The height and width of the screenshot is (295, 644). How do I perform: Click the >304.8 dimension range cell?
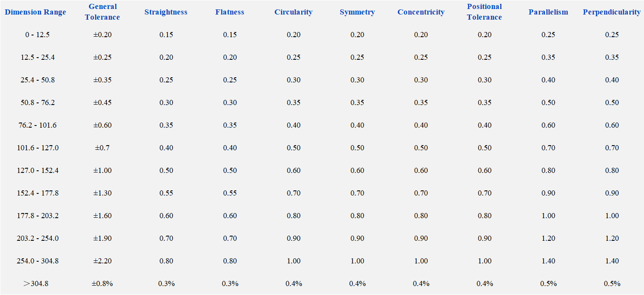click(36, 283)
